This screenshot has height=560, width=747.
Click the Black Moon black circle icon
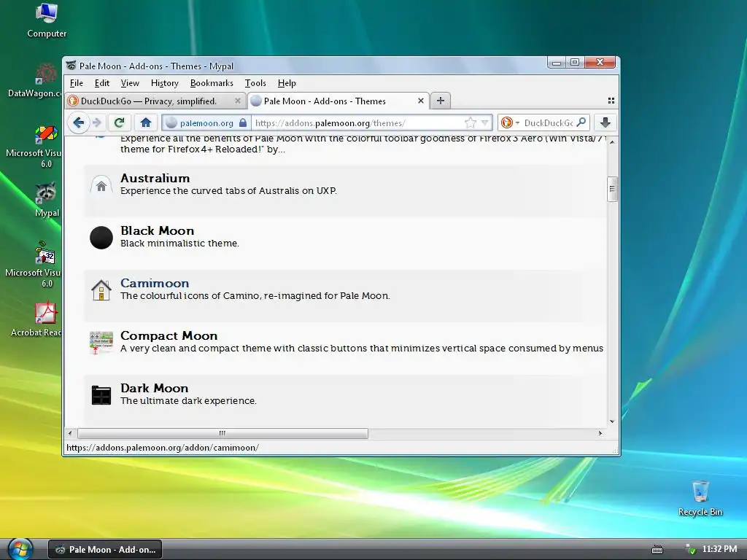101,238
